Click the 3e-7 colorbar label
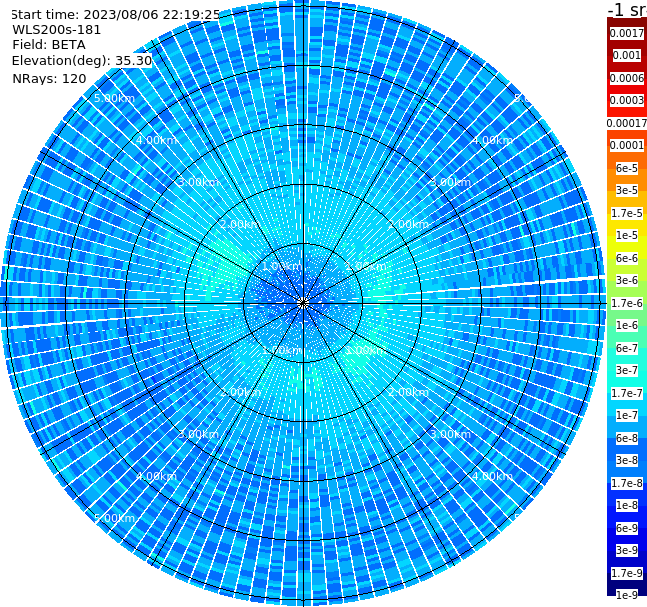 click(x=627, y=370)
